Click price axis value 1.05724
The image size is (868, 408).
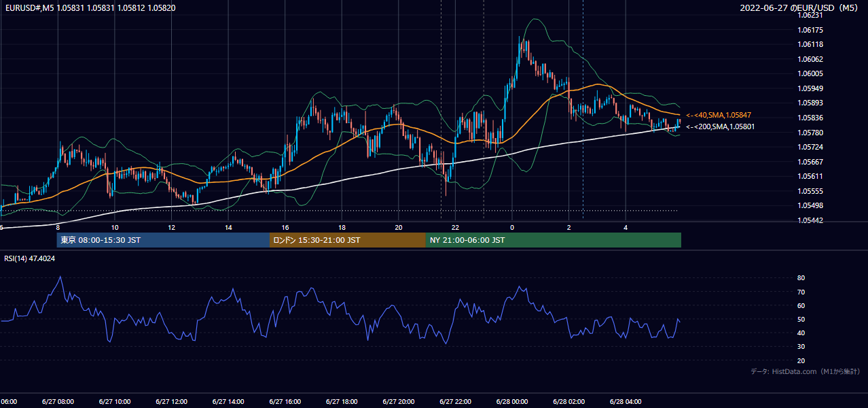(x=811, y=147)
